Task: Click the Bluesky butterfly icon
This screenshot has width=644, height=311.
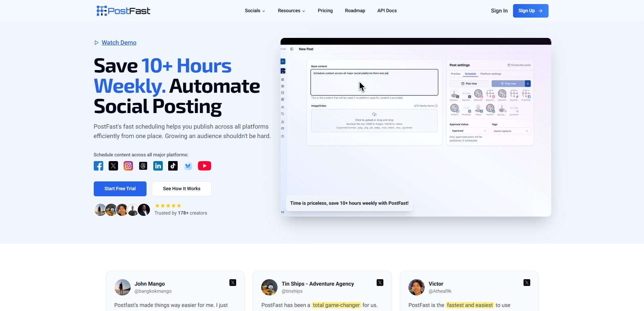Action: [x=188, y=166]
